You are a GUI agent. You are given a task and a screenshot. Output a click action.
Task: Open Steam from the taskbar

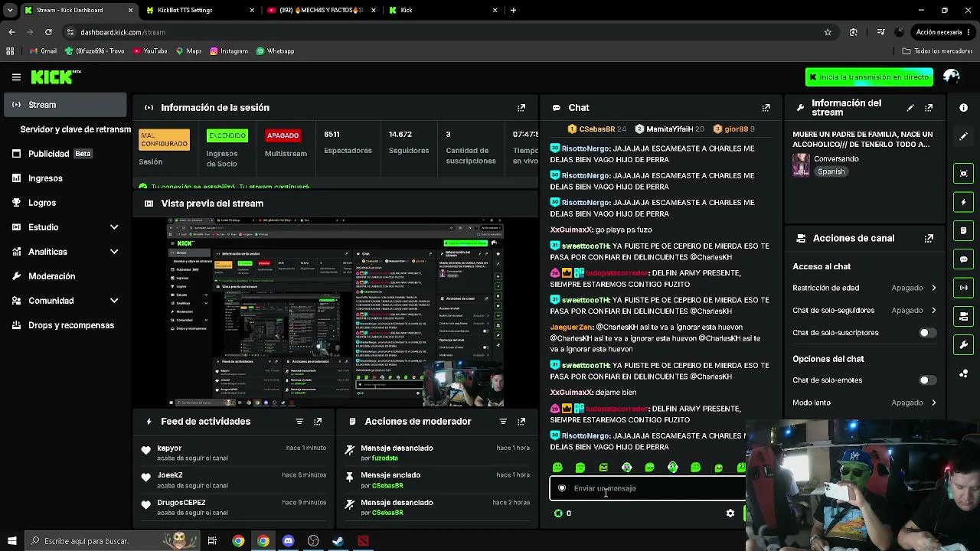338,541
